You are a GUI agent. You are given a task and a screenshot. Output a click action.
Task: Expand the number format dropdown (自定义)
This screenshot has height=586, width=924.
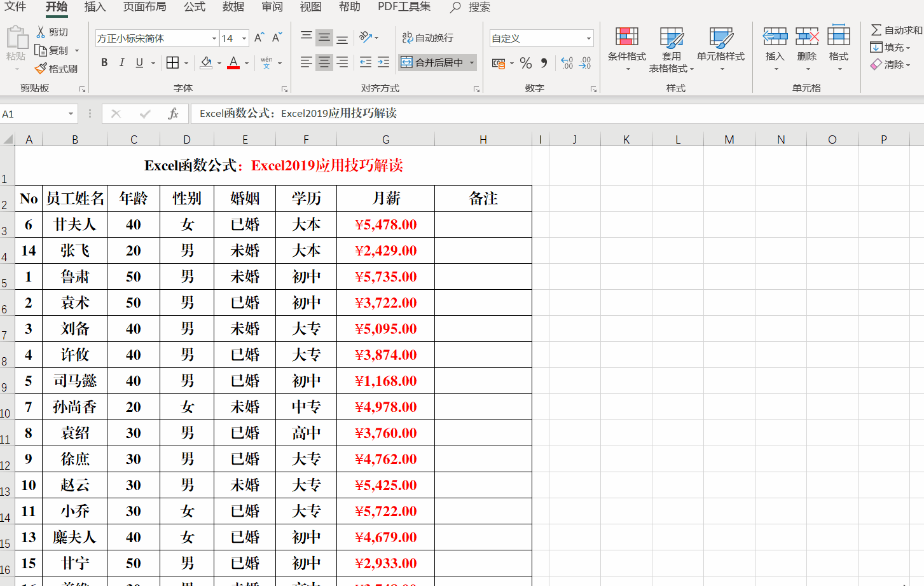click(x=588, y=39)
